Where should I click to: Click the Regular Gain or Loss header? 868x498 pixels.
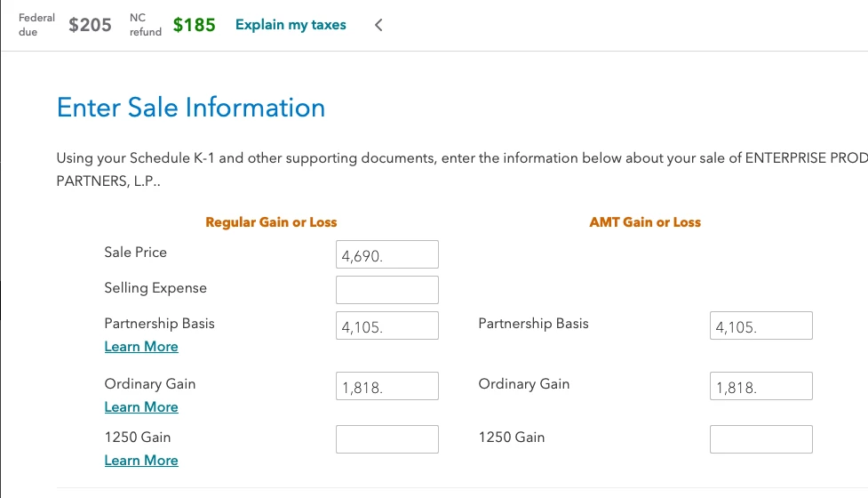click(271, 222)
